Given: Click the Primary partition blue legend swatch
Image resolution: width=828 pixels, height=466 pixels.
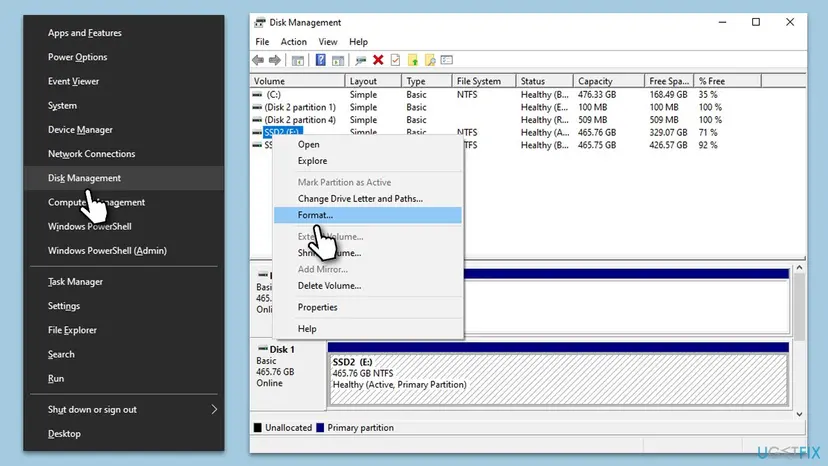Looking at the screenshot, I should point(320,427).
